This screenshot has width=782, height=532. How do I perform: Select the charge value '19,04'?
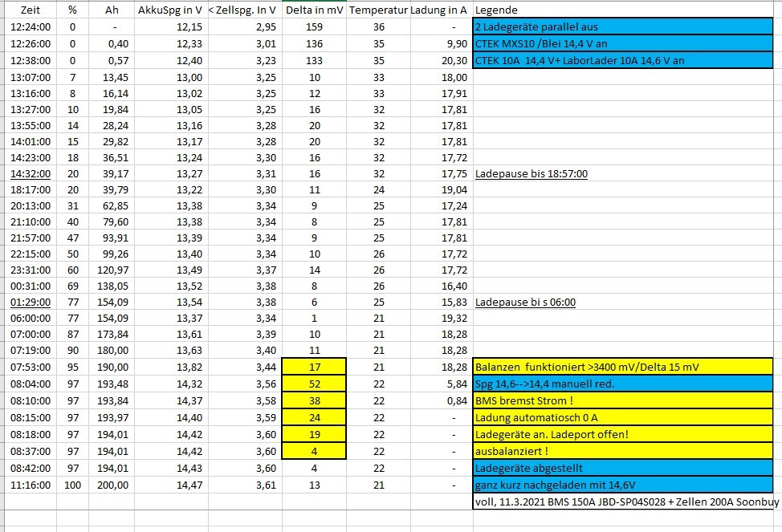442,189
